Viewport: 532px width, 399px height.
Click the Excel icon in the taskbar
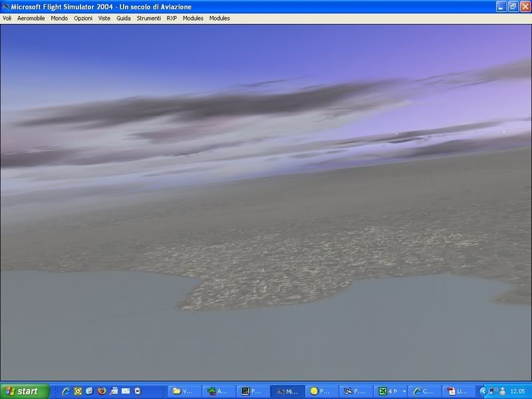383,392
